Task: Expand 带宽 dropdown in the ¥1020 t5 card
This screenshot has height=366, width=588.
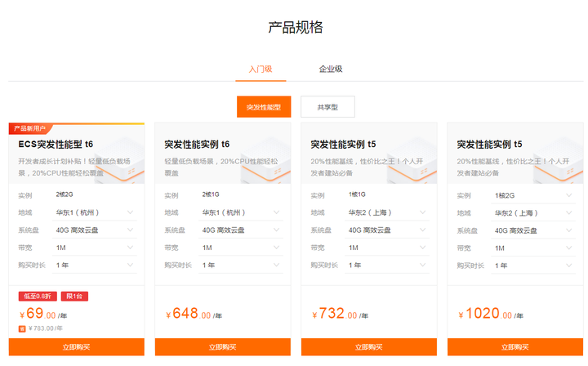Action: tap(533, 248)
